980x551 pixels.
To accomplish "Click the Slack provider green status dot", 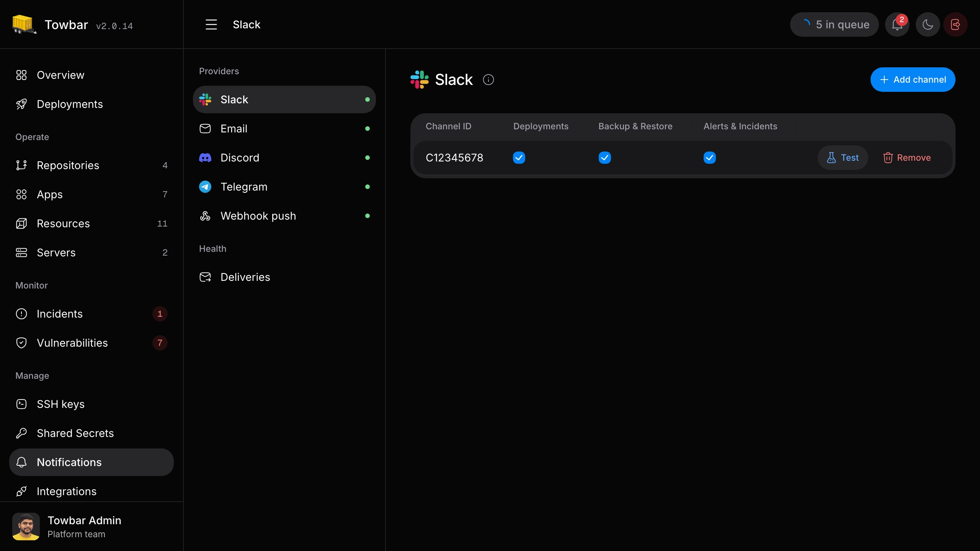I will 367,99.
